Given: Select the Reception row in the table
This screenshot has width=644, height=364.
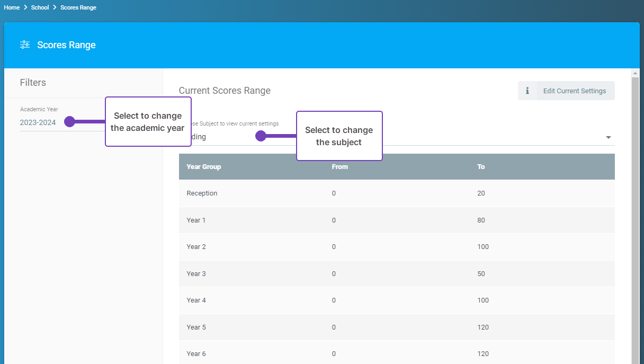Looking at the screenshot, I should coord(396,193).
